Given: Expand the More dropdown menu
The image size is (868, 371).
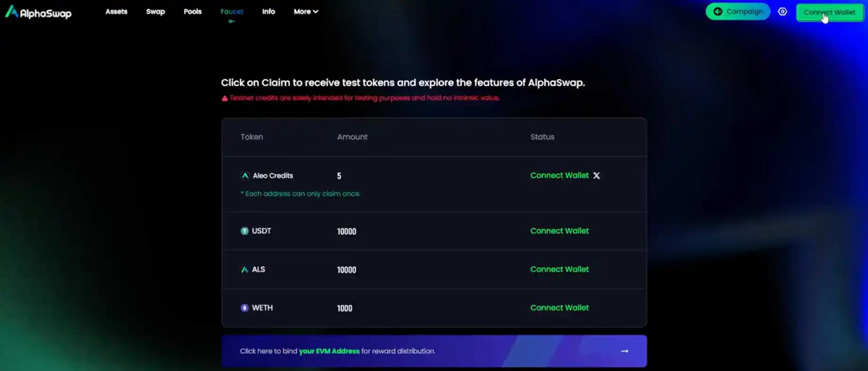Looking at the screenshot, I should (306, 12).
